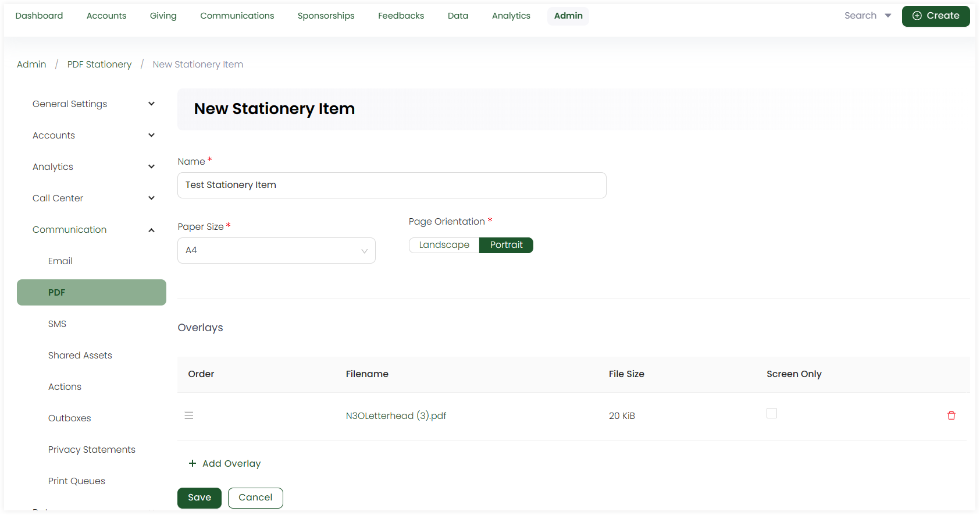Open SMS under Communication
This screenshot has height=515, width=980.
[57, 324]
